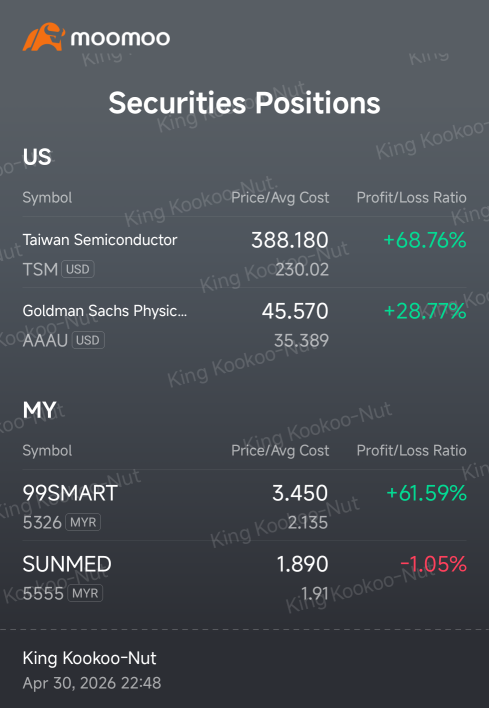Screen dimensions: 489x708
Task: Open the Taiwan Semiconductor position row
Action: 244,254
